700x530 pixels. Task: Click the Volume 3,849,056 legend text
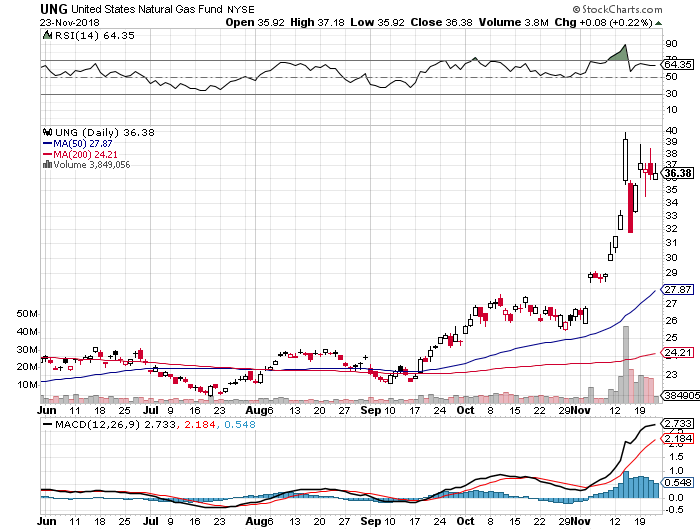click(92, 164)
